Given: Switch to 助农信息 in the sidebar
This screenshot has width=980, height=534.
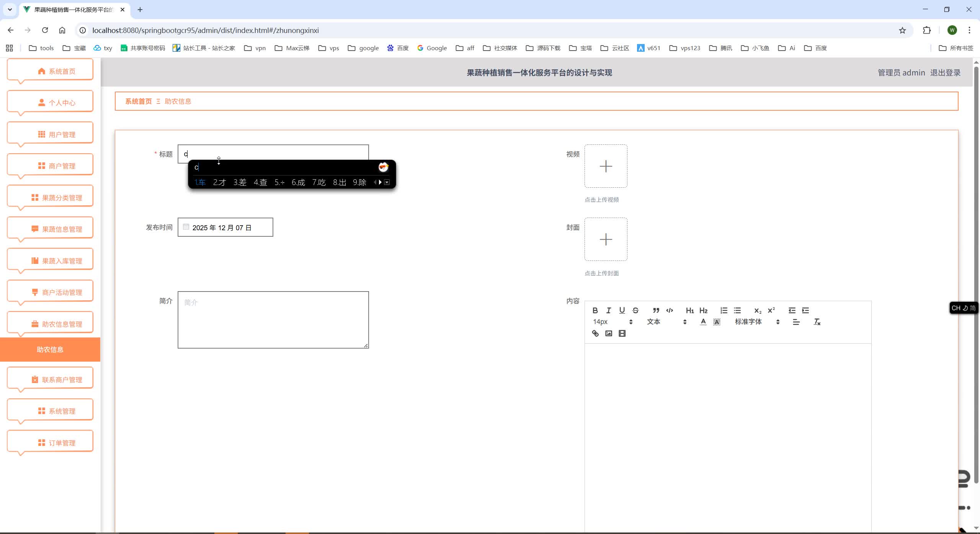Looking at the screenshot, I should [50, 349].
